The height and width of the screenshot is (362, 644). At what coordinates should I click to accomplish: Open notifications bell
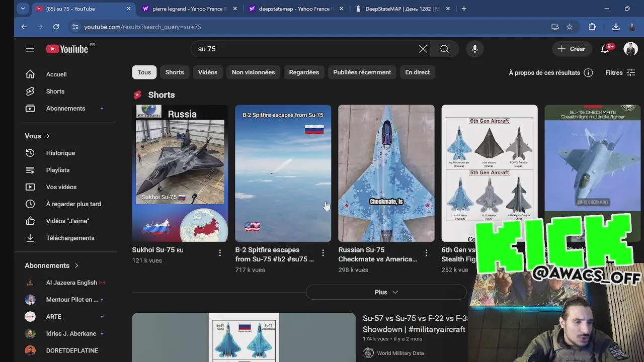[605, 49]
